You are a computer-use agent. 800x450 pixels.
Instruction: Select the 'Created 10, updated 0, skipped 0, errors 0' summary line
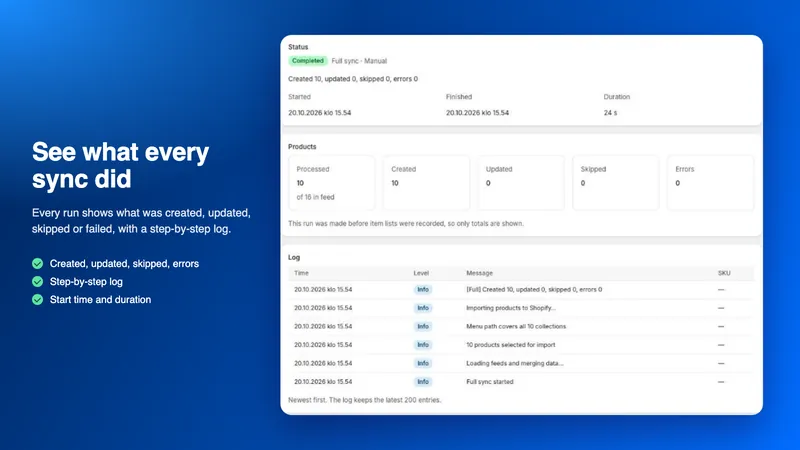tap(353, 79)
